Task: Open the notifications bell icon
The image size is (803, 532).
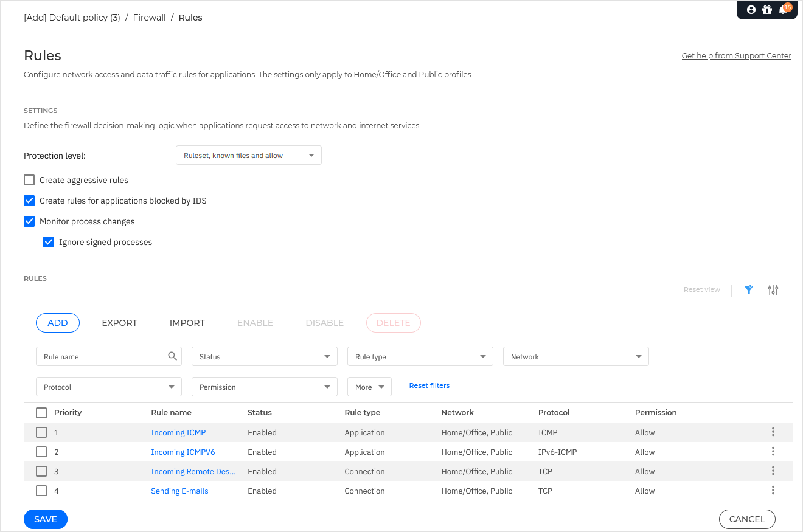Action: (x=783, y=10)
